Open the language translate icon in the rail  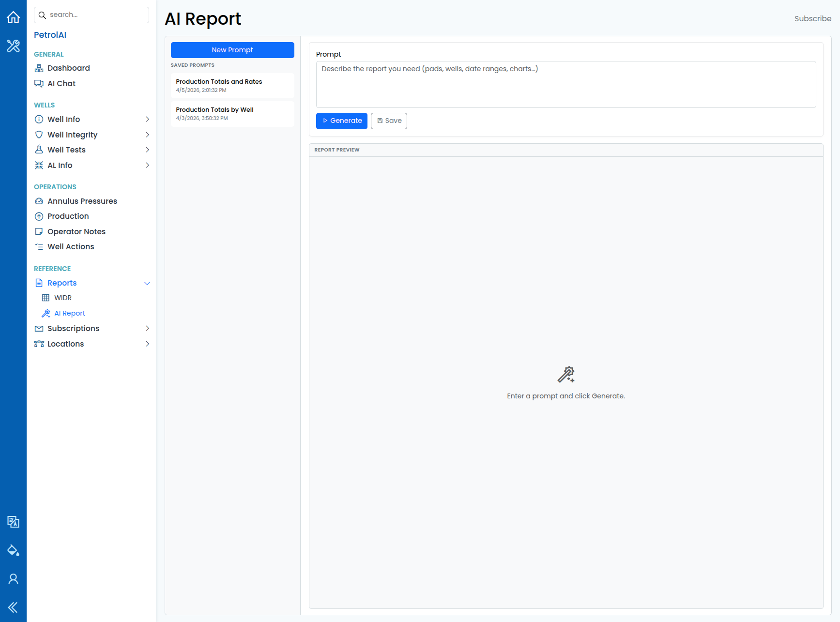[13, 522]
